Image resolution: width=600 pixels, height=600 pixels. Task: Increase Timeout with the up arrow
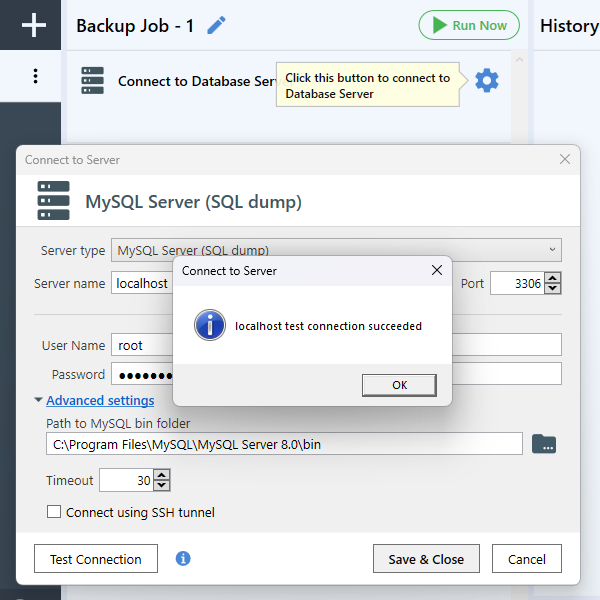pos(162,474)
